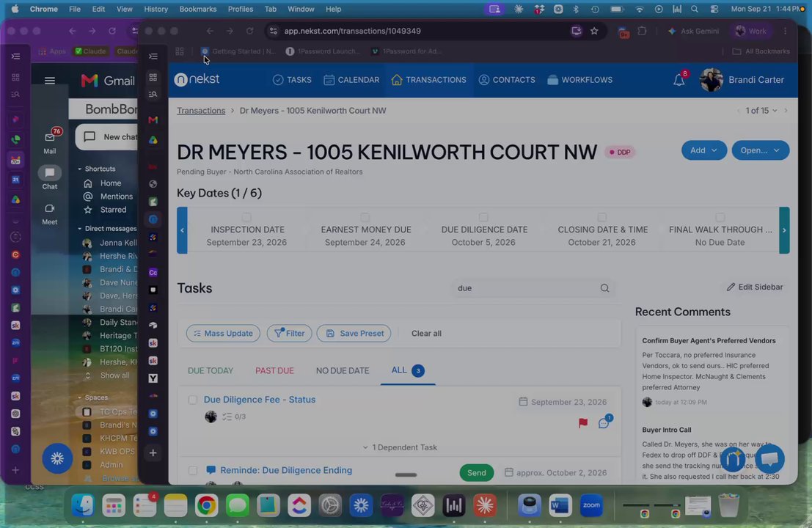Open the Open... dropdown menu
Viewport: 812px width, 528px height.
[x=760, y=150]
